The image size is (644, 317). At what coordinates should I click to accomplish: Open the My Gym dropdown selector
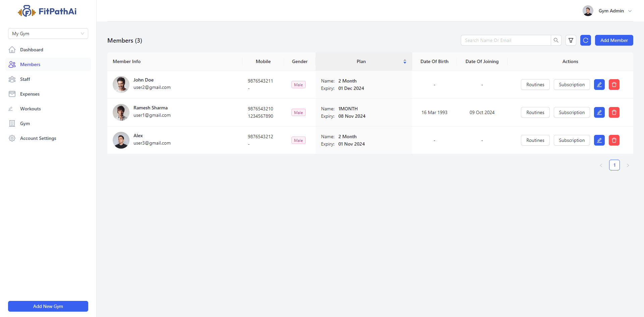[x=48, y=34]
